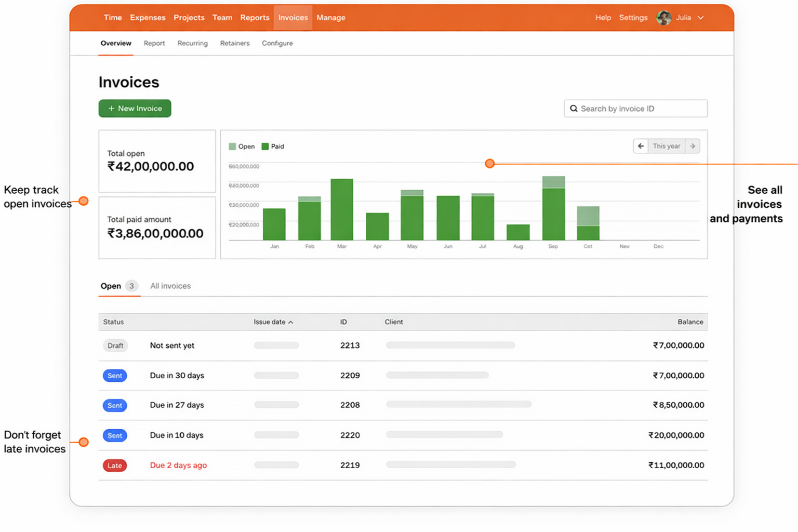Image resolution: width=798 pixels, height=532 pixels.
Task: Click the Help link
Action: click(x=603, y=18)
